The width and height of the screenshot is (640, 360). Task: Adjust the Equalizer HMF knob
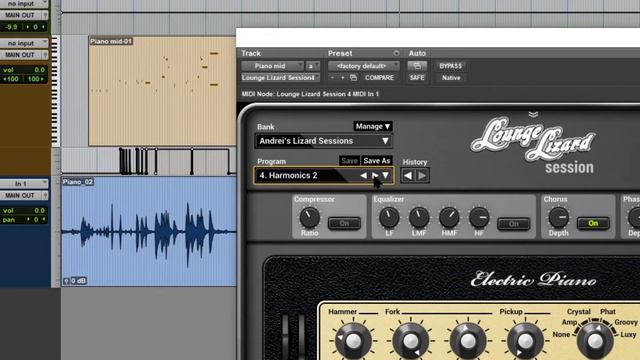[x=449, y=217]
